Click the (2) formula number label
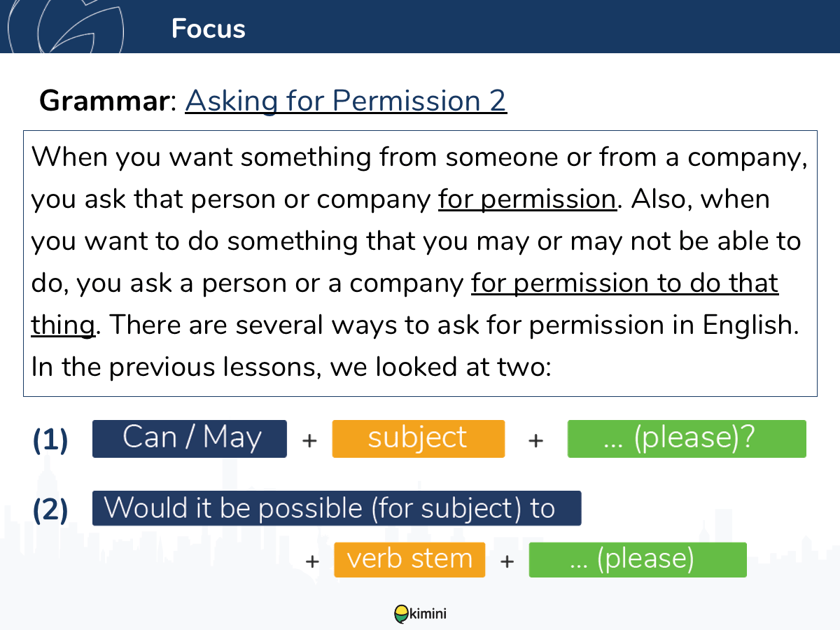840x630 pixels. pyautogui.click(x=50, y=510)
